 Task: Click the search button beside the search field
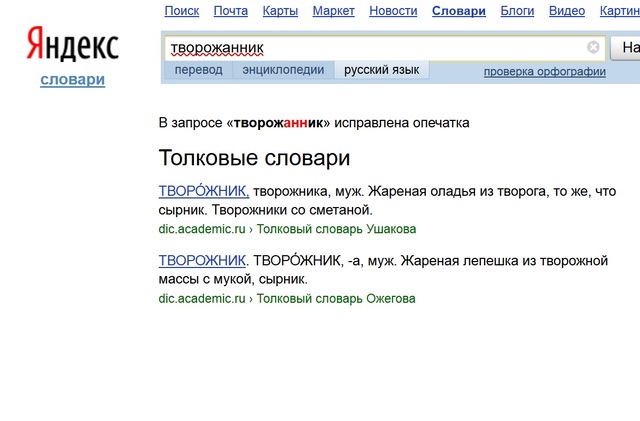625,48
